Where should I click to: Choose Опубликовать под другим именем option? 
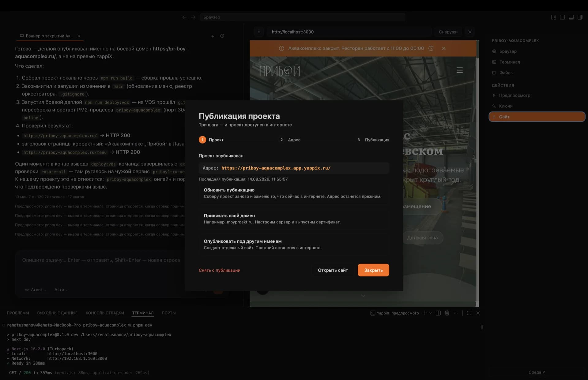[x=294, y=244]
